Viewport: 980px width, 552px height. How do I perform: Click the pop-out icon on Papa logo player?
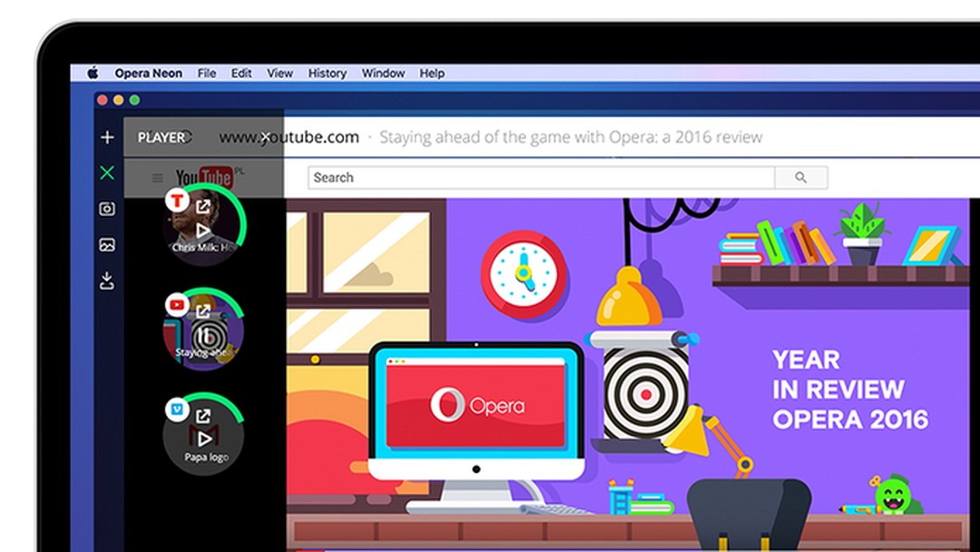coord(203,413)
